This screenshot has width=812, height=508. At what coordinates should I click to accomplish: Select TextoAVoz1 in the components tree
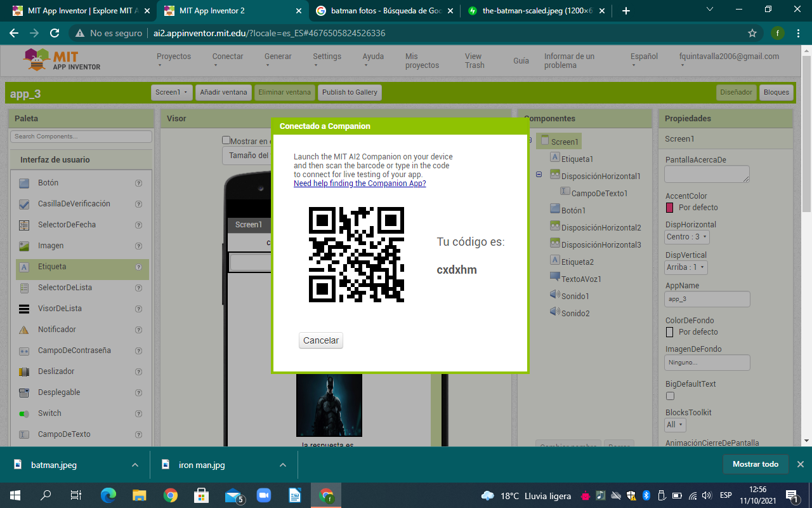tap(580, 279)
